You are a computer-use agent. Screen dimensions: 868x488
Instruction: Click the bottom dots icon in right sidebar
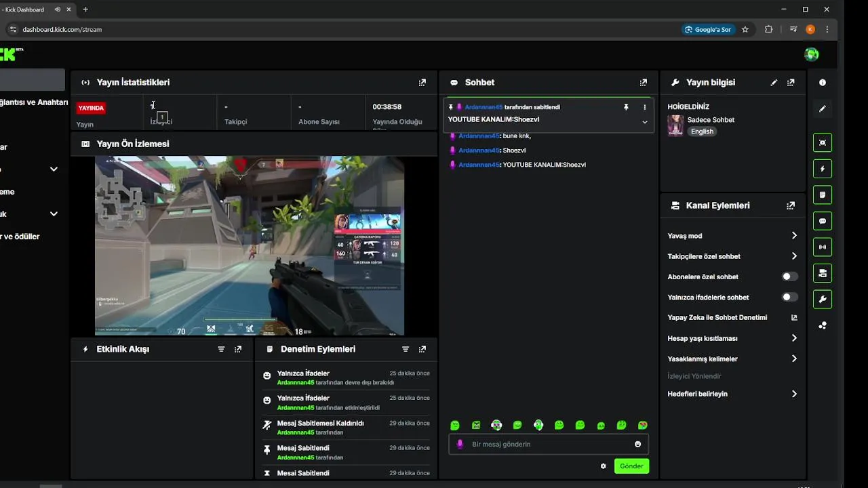(x=823, y=325)
